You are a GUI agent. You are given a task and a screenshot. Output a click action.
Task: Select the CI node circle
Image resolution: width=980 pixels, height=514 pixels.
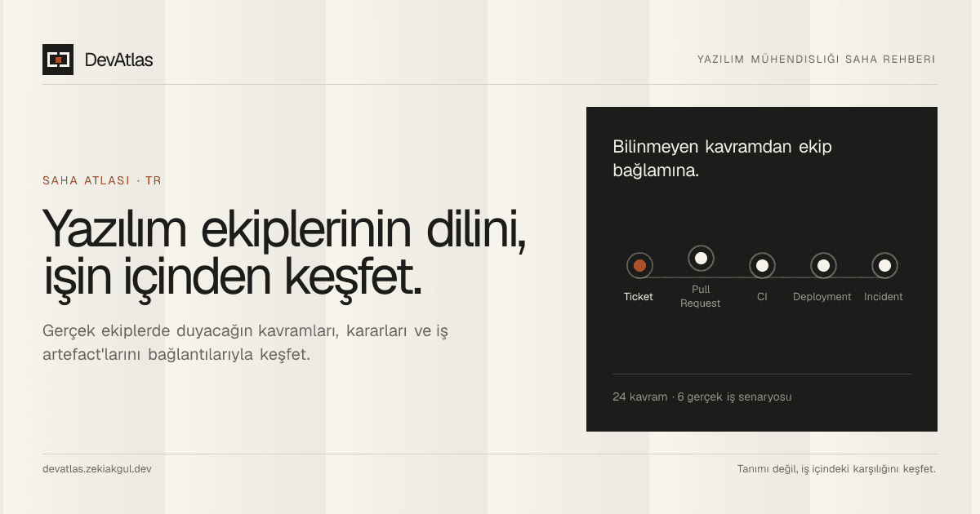click(762, 265)
